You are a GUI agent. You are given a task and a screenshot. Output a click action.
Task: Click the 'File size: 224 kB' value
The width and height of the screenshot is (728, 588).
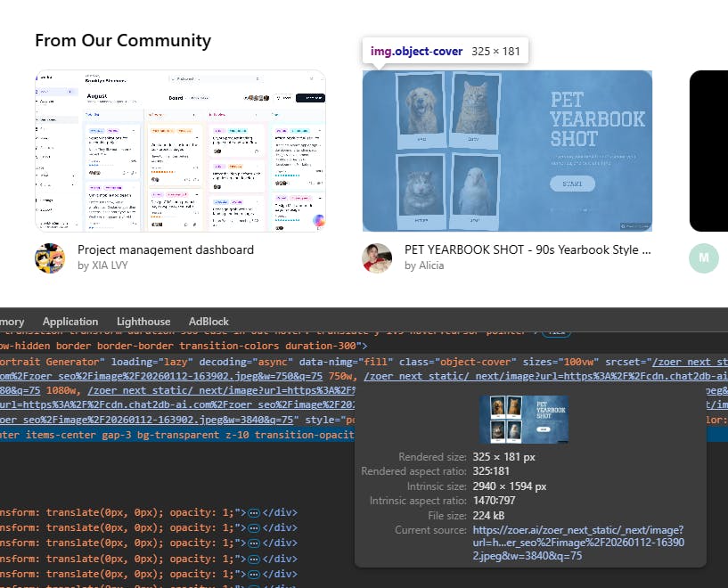[488, 516]
